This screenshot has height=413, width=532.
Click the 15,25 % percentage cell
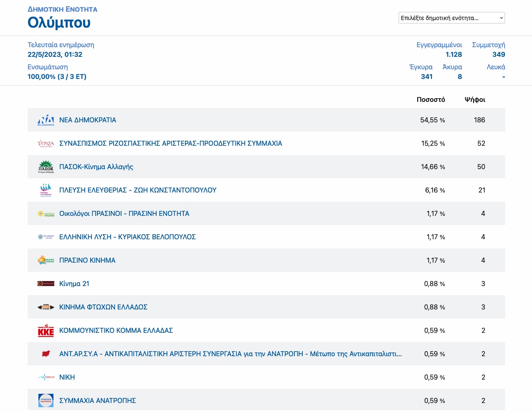coord(433,143)
